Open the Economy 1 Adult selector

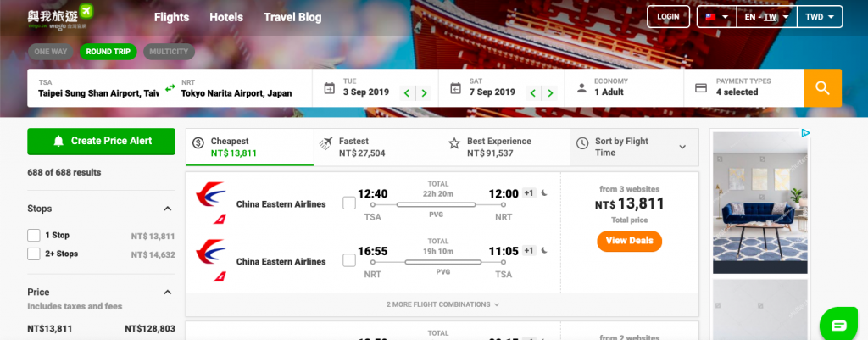624,88
